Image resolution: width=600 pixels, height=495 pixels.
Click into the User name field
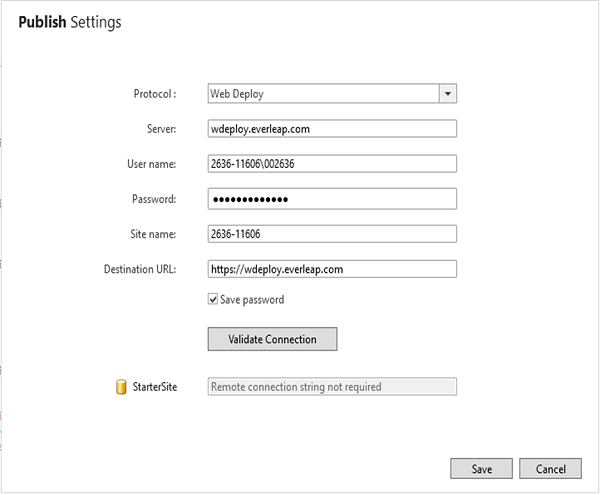[x=331, y=163]
